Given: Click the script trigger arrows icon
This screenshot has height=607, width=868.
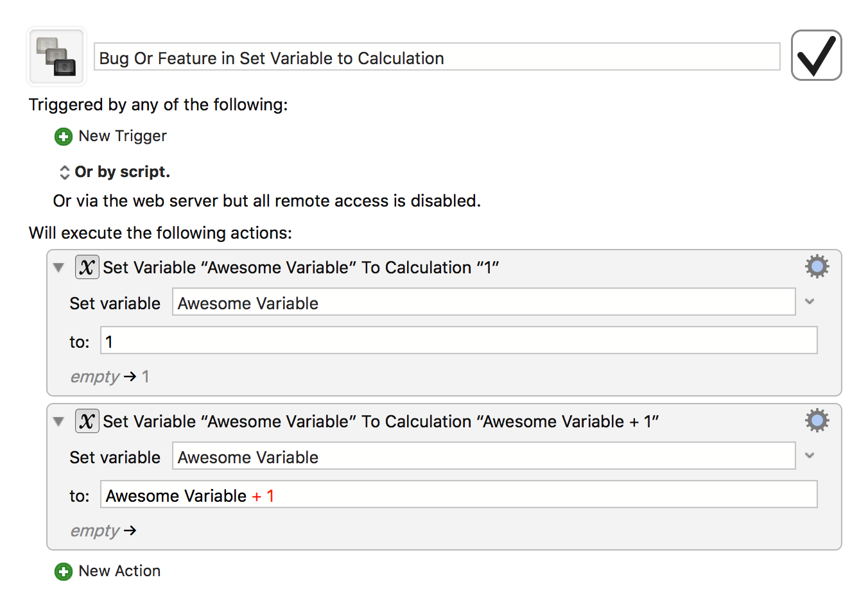Looking at the screenshot, I should pyautogui.click(x=64, y=171).
